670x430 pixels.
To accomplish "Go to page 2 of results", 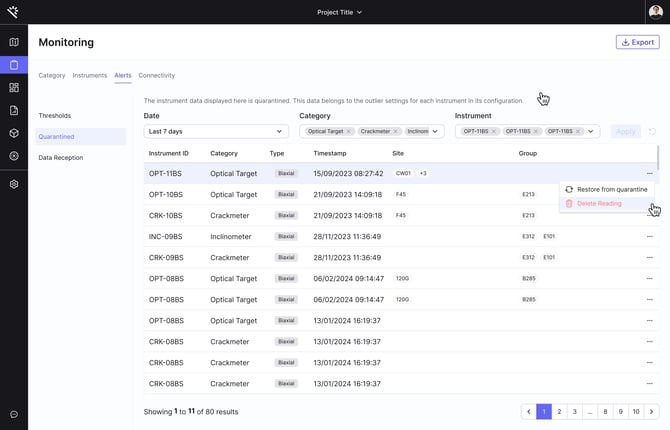I will 559,411.
